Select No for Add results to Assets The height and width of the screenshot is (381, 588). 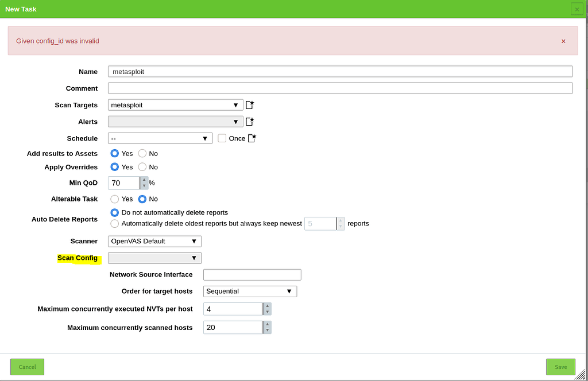[x=142, y=153]
